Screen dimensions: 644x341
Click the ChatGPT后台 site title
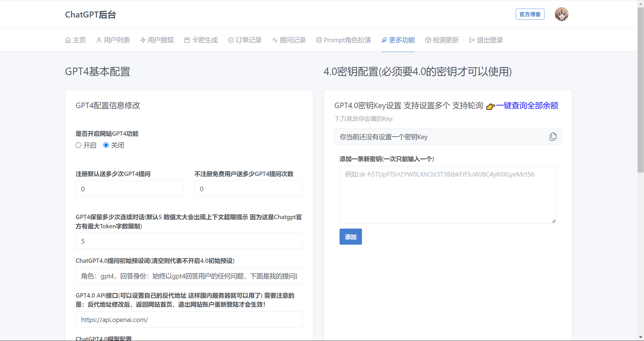[90, 14]
